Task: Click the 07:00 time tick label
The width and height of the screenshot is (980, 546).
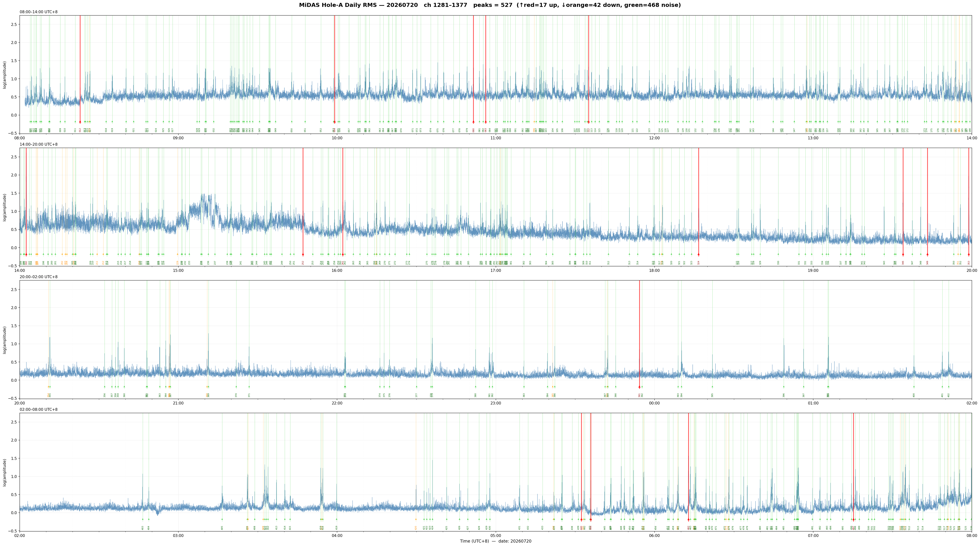Action: (x=813, y=536)
